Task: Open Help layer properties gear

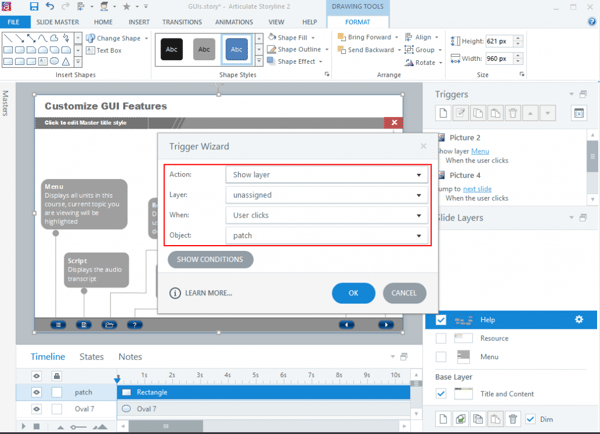Action: [x=579, y=319]
